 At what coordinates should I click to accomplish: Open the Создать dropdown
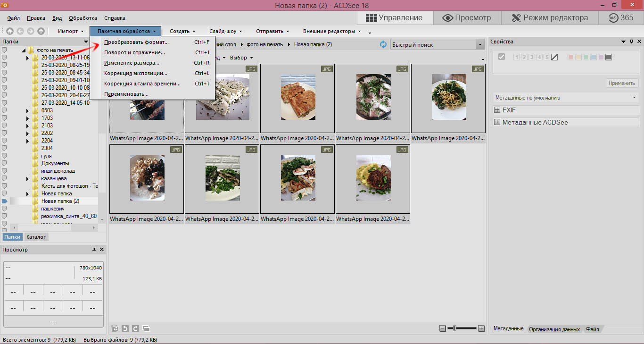tap(182, 31)
